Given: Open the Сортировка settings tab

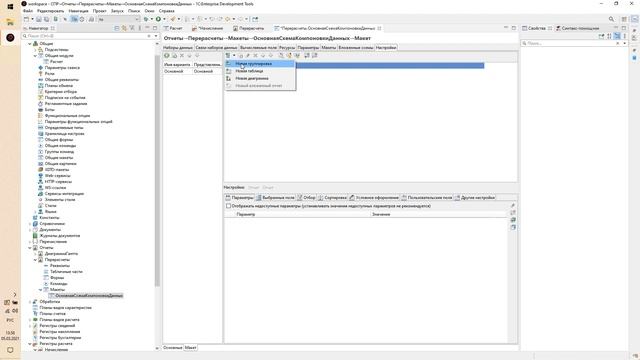Looking at the screenshot, I should pyautogui.click(x=333, y=198).
